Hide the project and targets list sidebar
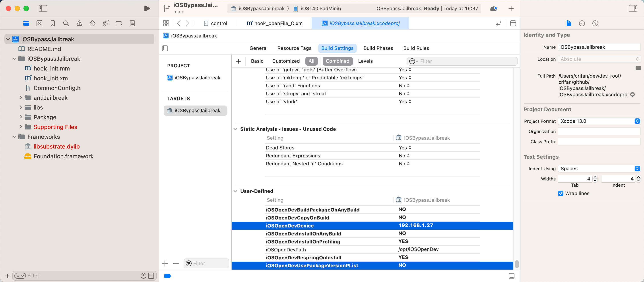This screenshot has width=644, height=282. click(x=165, y=48)
